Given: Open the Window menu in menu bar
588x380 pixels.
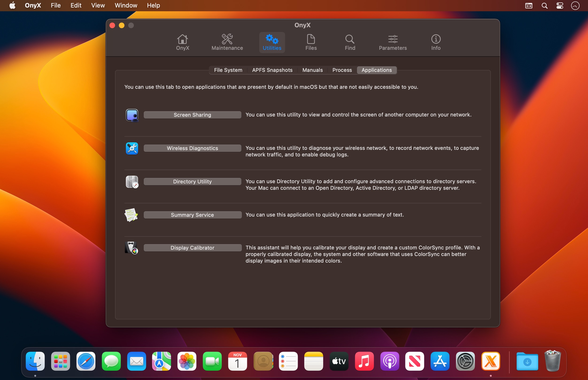Looking at the screenshot, I should [126, 5].
